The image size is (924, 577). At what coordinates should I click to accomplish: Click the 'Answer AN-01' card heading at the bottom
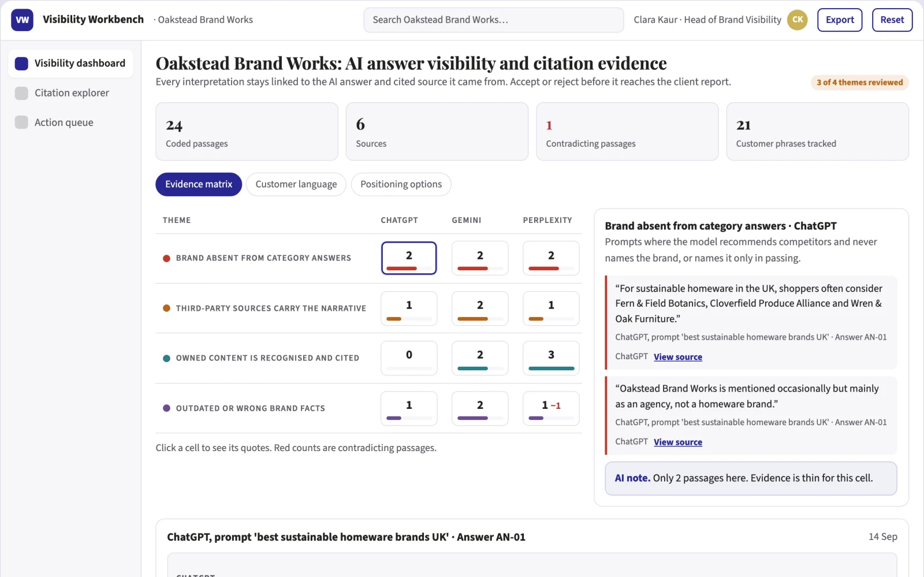(346, 537)
